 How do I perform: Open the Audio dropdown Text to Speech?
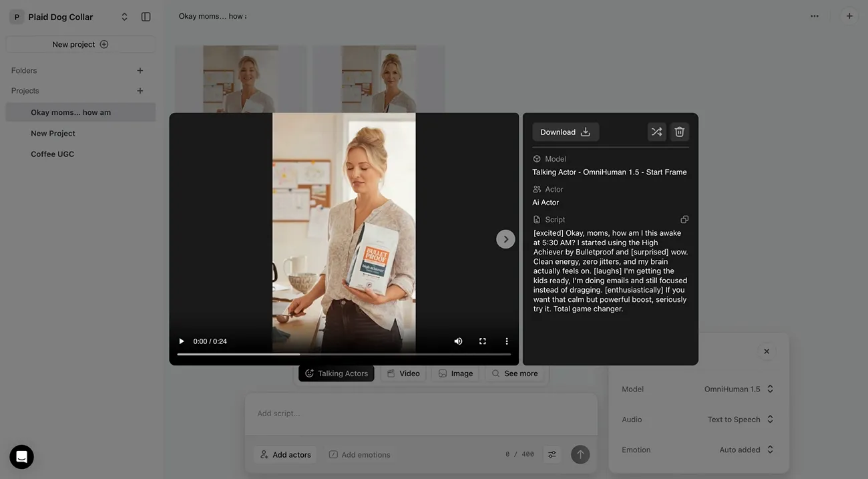pyautogui.click(x=740, y=420)
